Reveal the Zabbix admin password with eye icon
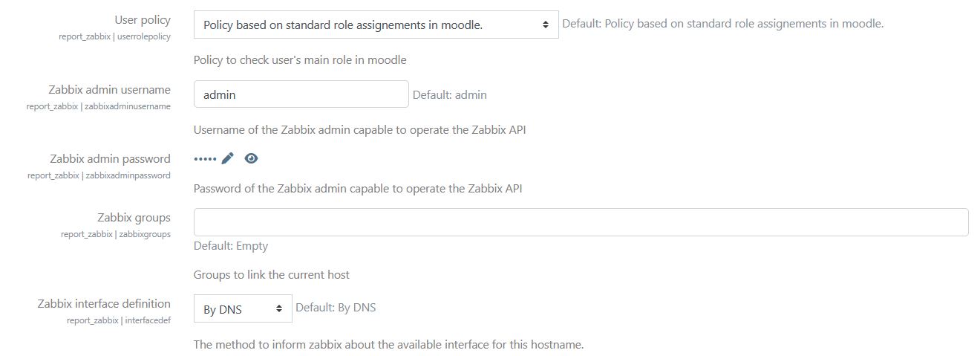Image resolution: width=980 pixels, height=356 pixels. (251, 158)
